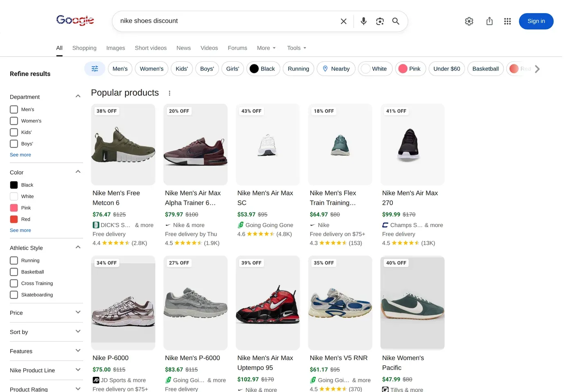
Task: Click the location pin on the Nearby chip
Action: (325, 69)
